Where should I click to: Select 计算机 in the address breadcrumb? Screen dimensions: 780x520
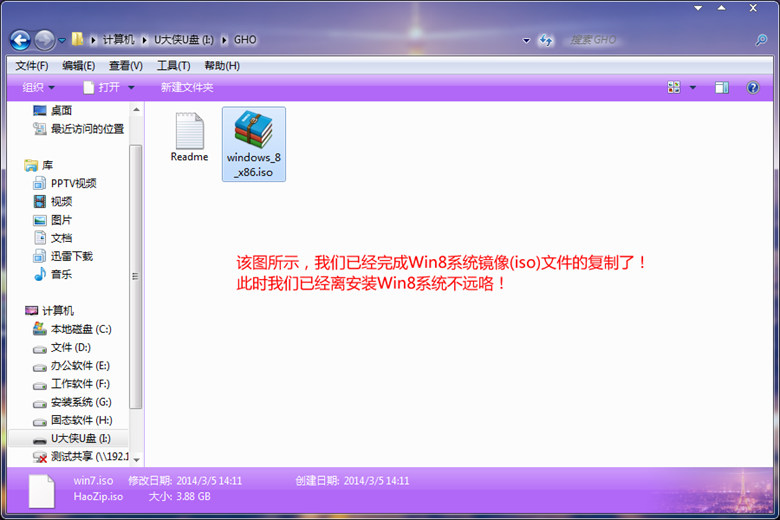[x=118, y=40]
